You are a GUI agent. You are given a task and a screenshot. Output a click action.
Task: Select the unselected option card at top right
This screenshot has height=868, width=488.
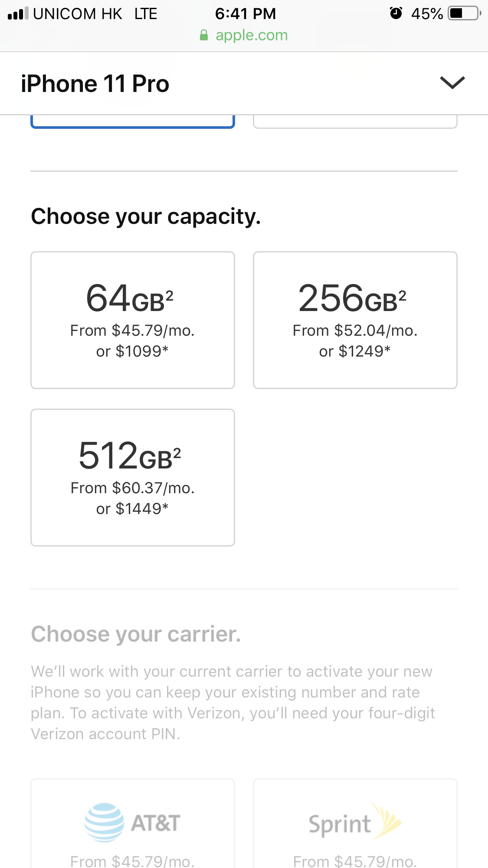(355, 122)
